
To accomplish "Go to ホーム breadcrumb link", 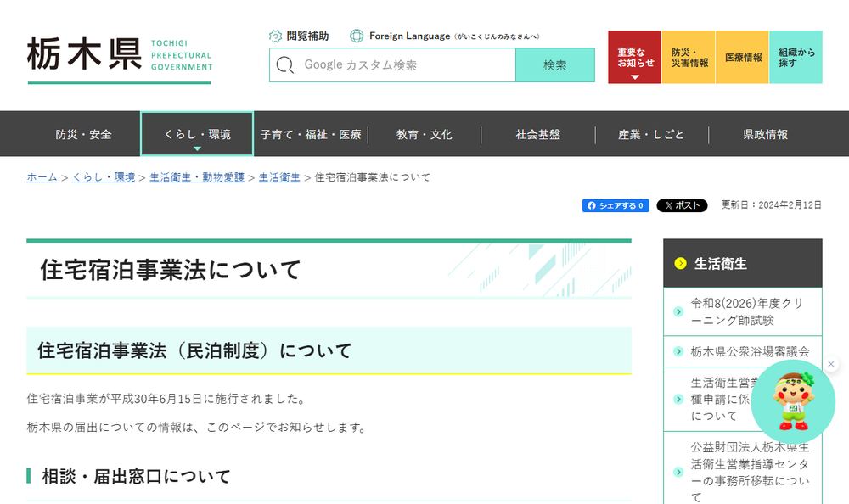I will click(42, 177).
